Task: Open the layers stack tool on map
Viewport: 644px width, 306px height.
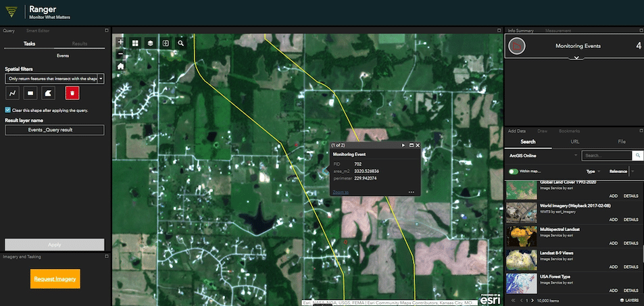Action: pos(151,43)
